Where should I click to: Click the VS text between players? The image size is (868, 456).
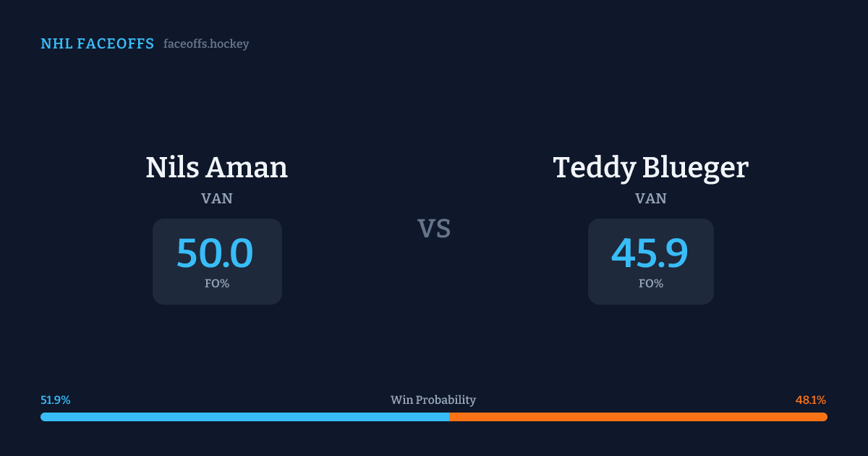tap(434, 229)
